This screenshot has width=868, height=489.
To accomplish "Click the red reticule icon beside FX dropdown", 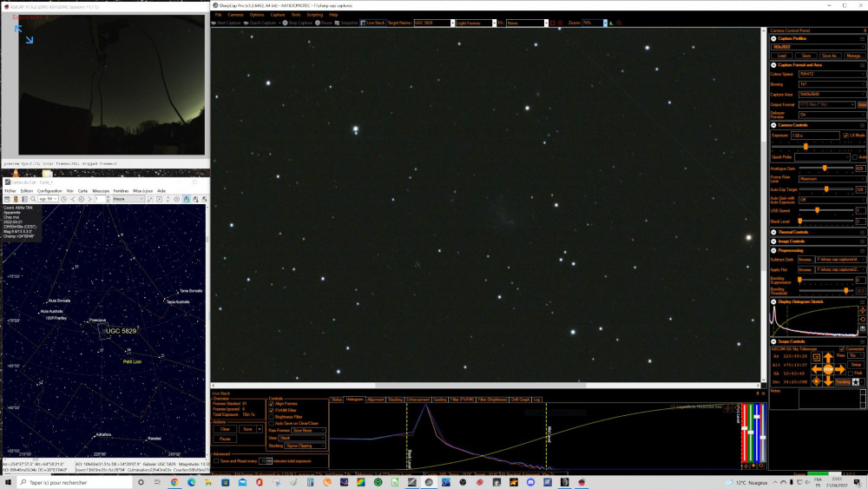I will (560, 23).
